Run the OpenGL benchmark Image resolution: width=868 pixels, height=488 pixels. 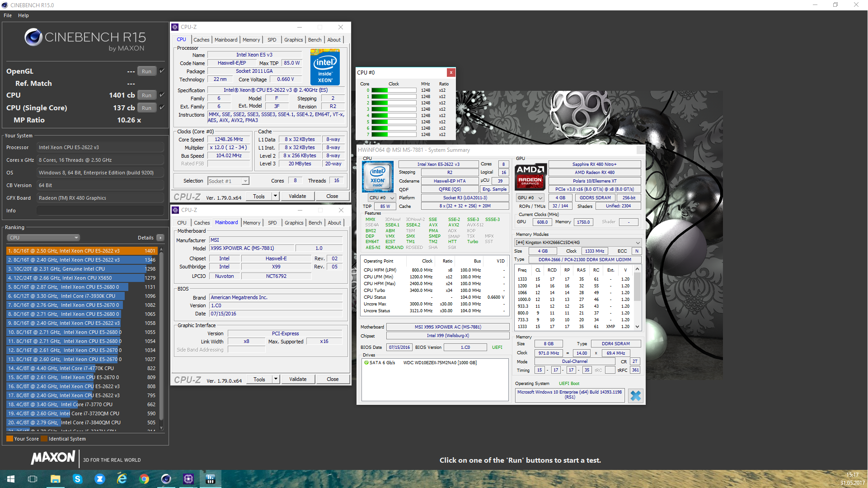click(x=147, y=71)
